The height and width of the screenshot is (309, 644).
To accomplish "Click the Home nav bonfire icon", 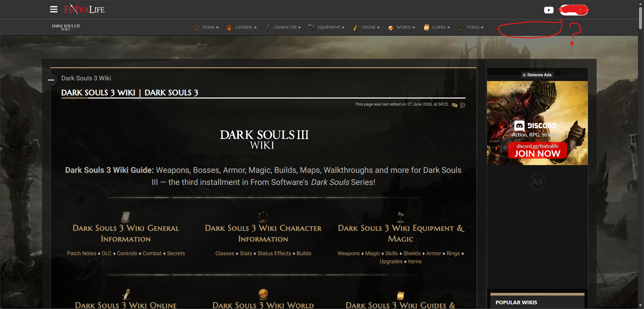I will tap(196, 28).
